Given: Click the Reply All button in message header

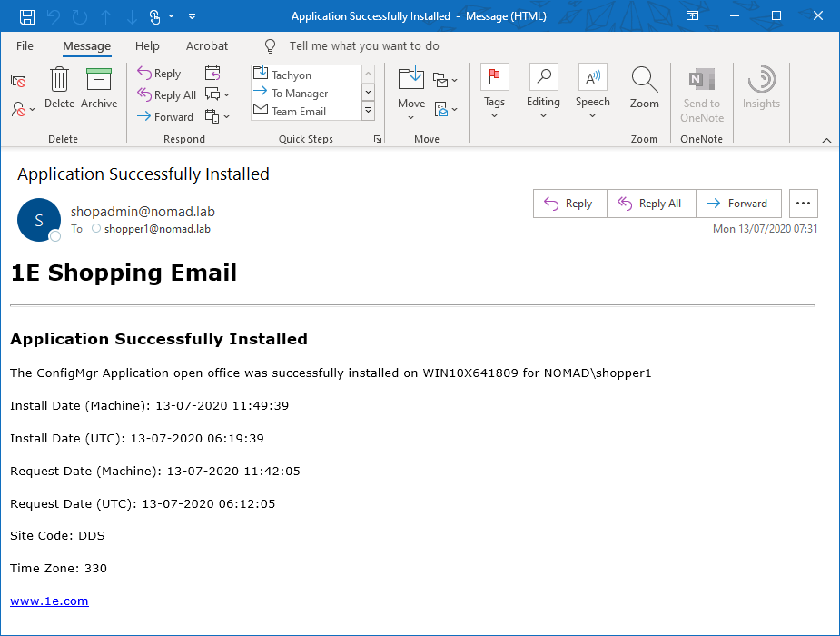Looking at the screenshot, I should pyautogui.click(x=650, y=204).
